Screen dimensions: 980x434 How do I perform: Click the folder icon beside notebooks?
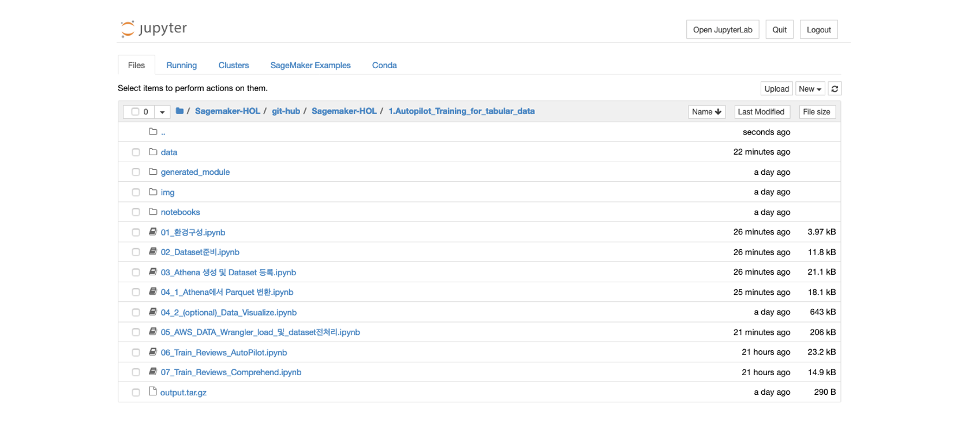[x=153, y=212]
